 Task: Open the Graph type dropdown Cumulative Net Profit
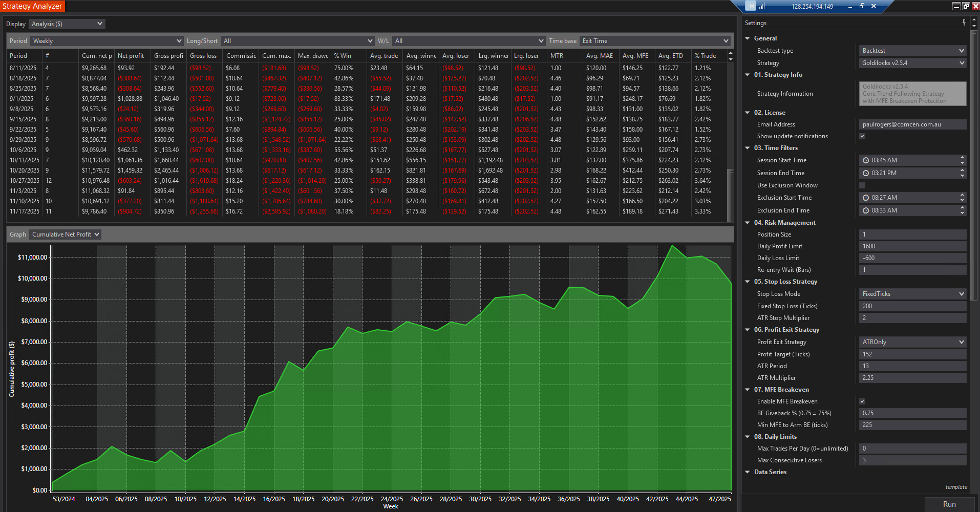(x=65, y=234)
